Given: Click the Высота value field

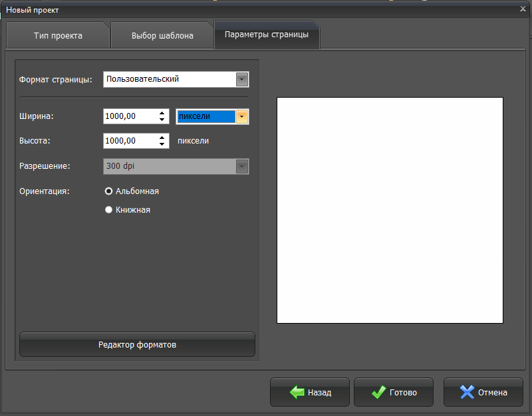Looking at the screenshot, I should 130,141.
